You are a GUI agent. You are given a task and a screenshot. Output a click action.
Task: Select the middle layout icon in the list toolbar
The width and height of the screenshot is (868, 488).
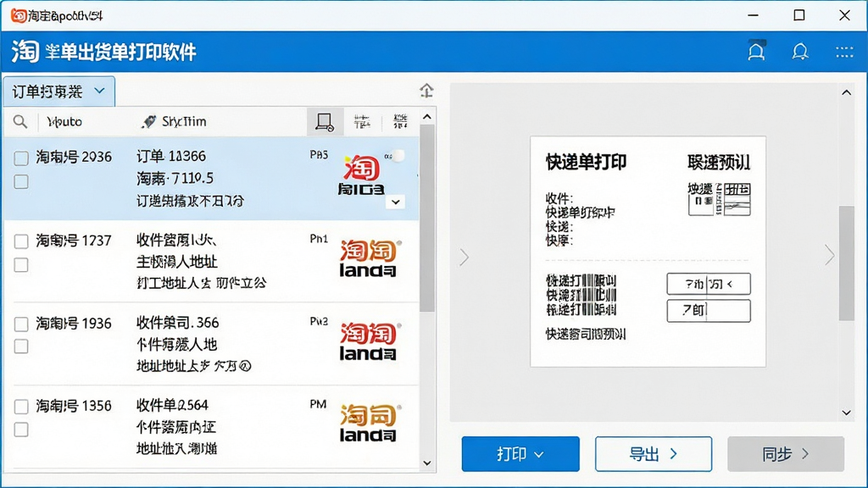pos(362,122)
